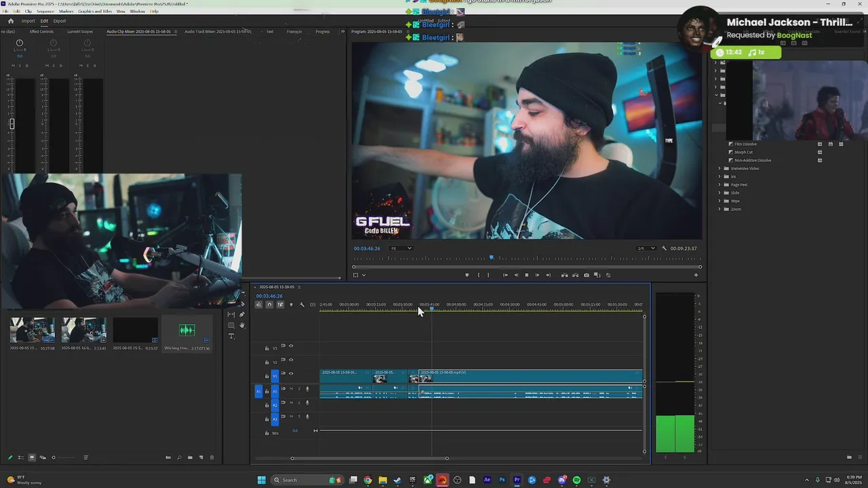Screen dimensions: 868x488
Task: Open the Export workspace
Action: (60, 21)
